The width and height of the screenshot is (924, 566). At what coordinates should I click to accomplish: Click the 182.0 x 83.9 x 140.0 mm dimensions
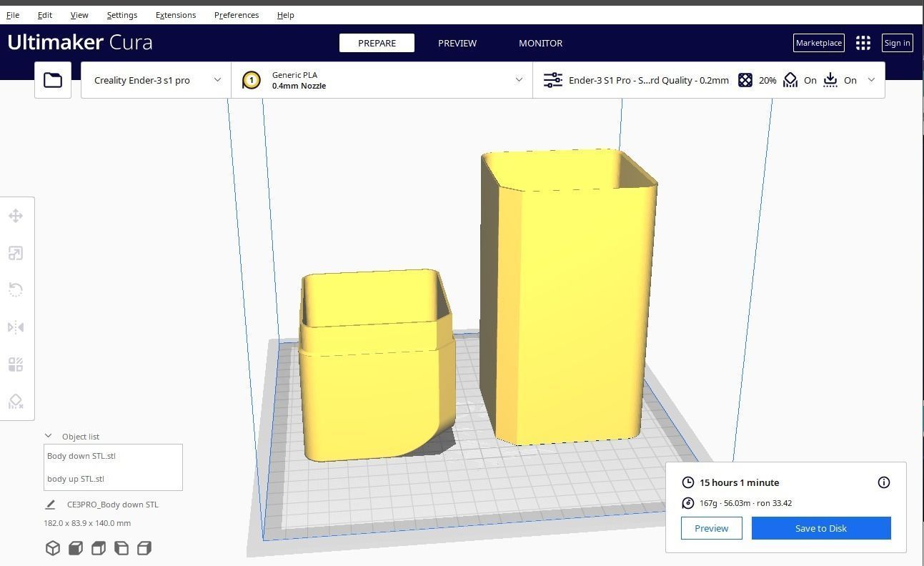[x=87, y=523]
